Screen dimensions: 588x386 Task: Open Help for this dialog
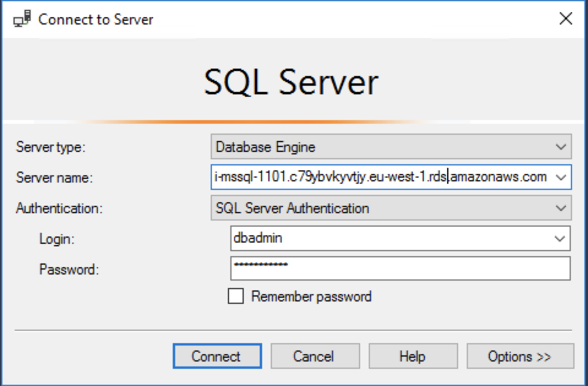413,356
